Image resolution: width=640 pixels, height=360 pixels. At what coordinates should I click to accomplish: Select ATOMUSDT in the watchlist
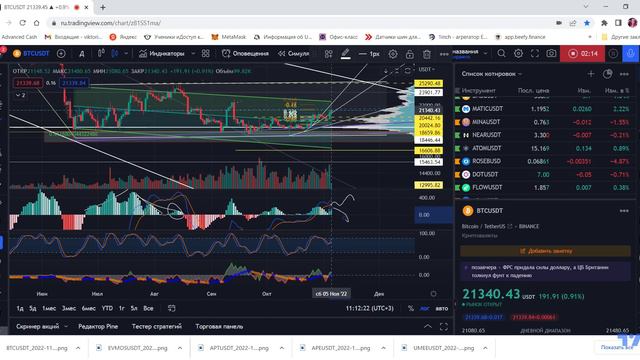(544, 148)
